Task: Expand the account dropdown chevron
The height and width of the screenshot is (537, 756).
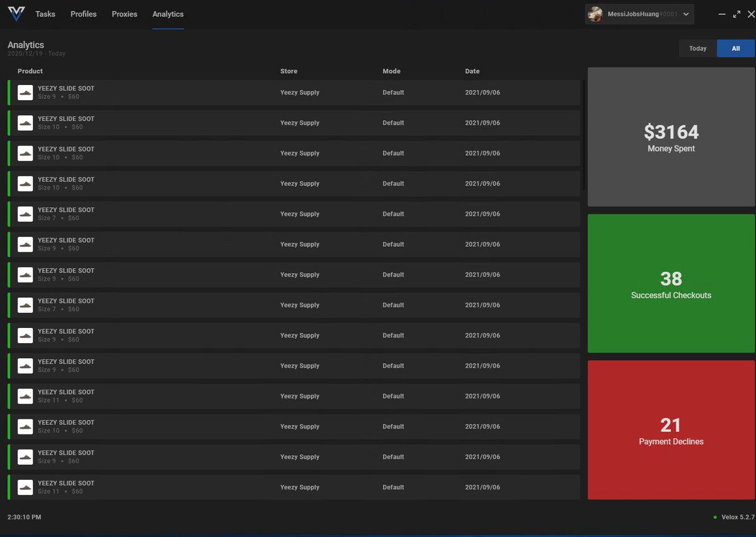Action: click(686, 14)
